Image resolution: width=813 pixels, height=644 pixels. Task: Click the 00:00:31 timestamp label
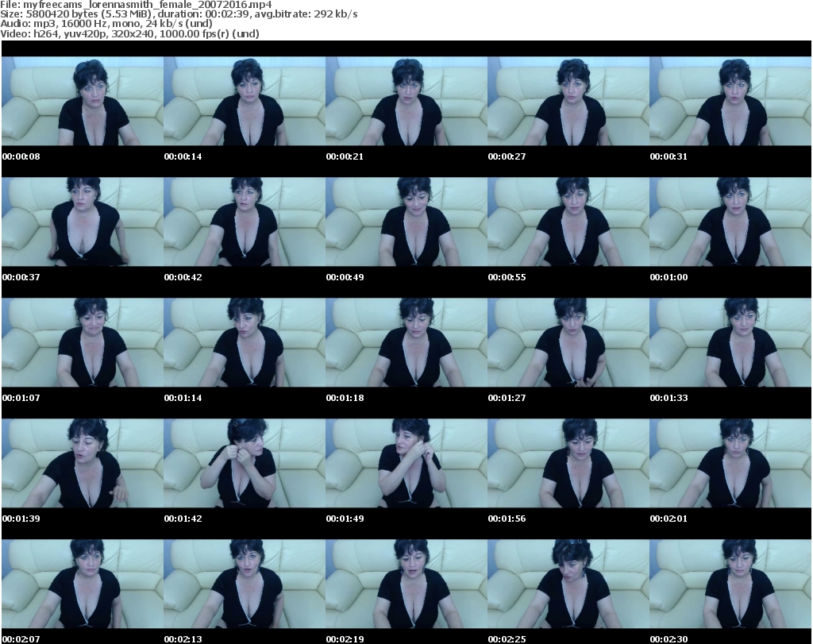click(669, 156)
